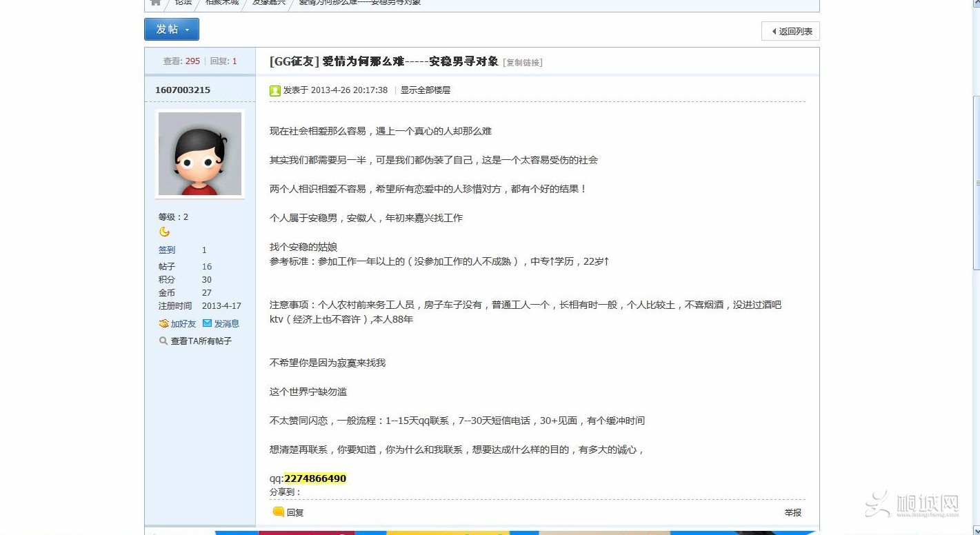980x535 pixels.
Task: Click the 论坛 breadcrumb item
Action: 183,3
